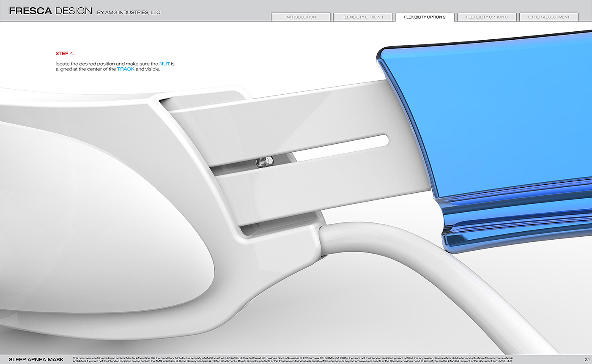Click the 'BY AMG INDUSTRIES, LLC.' subtitle

tap(129, 13)
